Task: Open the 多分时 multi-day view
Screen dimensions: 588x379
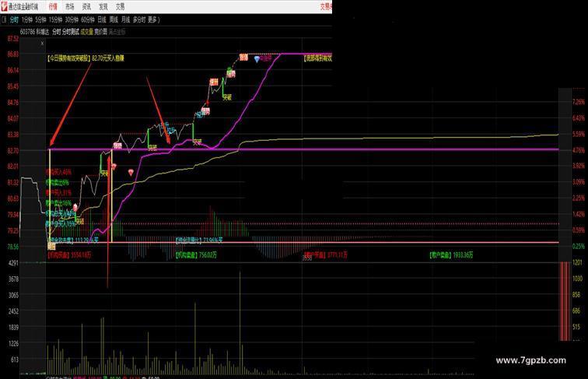Action: pos(138,19)
